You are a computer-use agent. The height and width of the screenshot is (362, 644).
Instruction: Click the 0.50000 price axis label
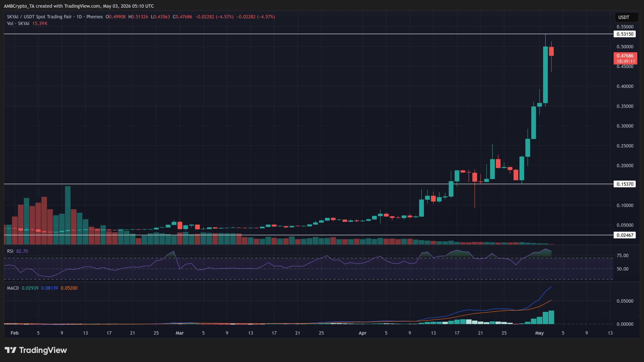[625, 47]
